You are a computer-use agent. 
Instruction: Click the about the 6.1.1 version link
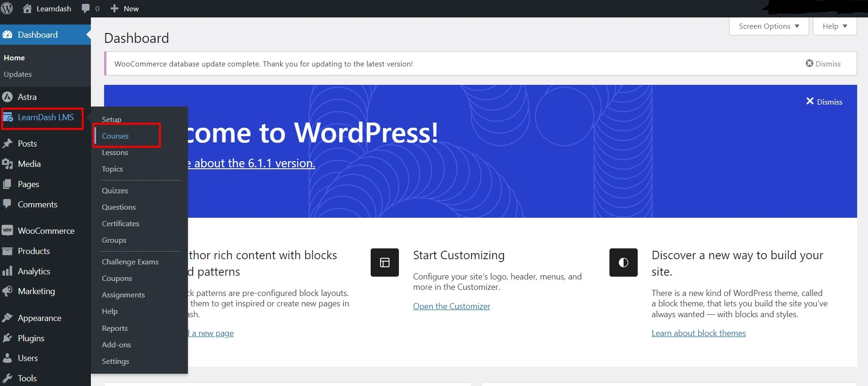[x=251, y=163]
